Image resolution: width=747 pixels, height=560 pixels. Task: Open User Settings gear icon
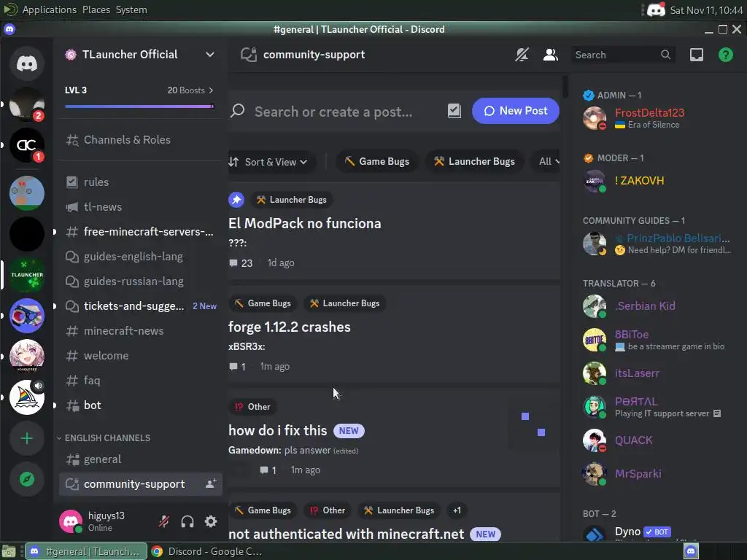(211, 521)
